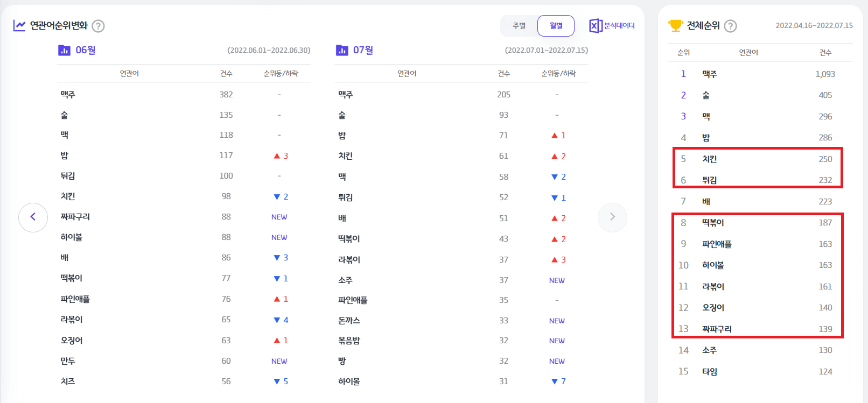Click the 06월 date range text
Image resolution: width=868 pixels, height=403 pixels.
[x=269, y=50]
